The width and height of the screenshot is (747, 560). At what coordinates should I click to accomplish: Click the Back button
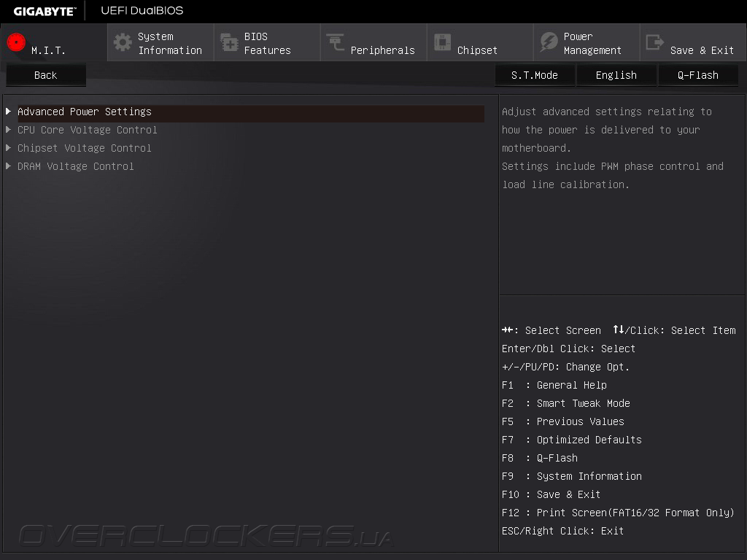46,75
